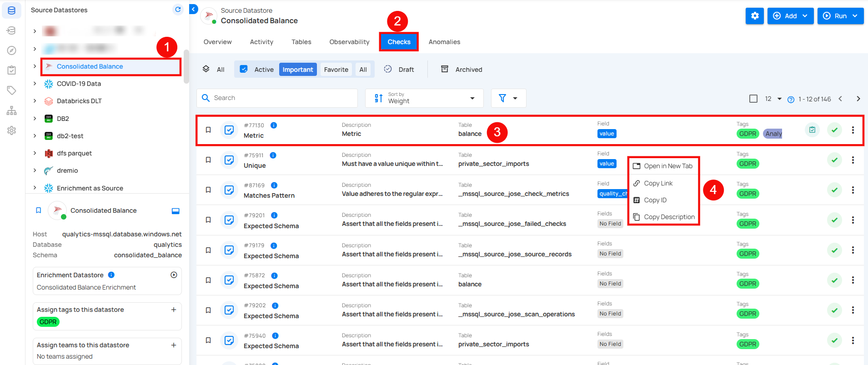Expand the COVID-19 Data datastore
868x365 pixels.
(x=35, y=84)
